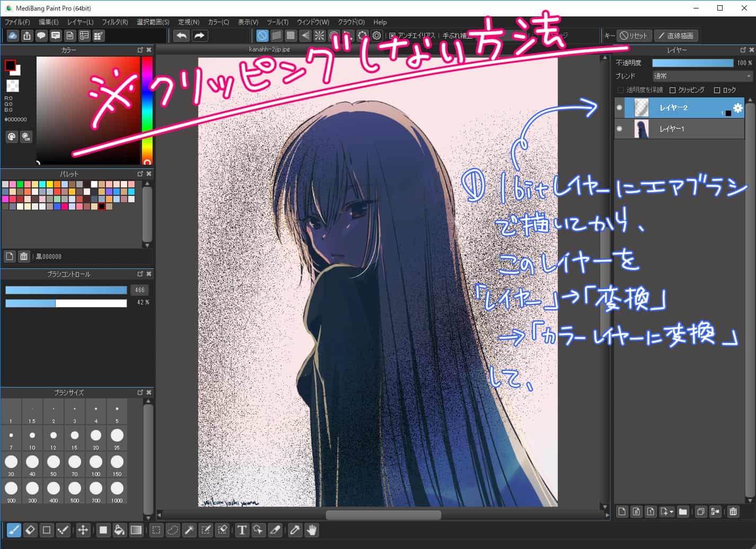
Task: Create a new color layer
Action: (622, 511)
